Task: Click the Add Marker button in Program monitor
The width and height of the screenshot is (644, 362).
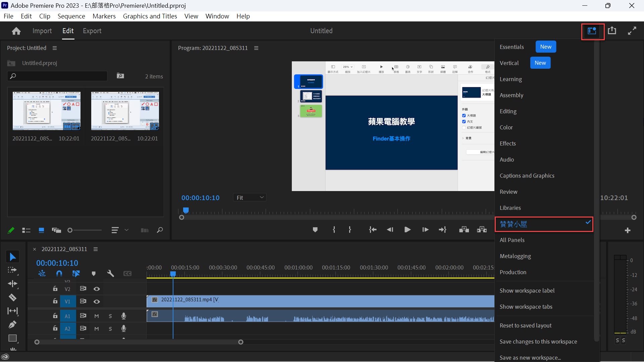Action: pyautogui.click(x=315, y=230)
